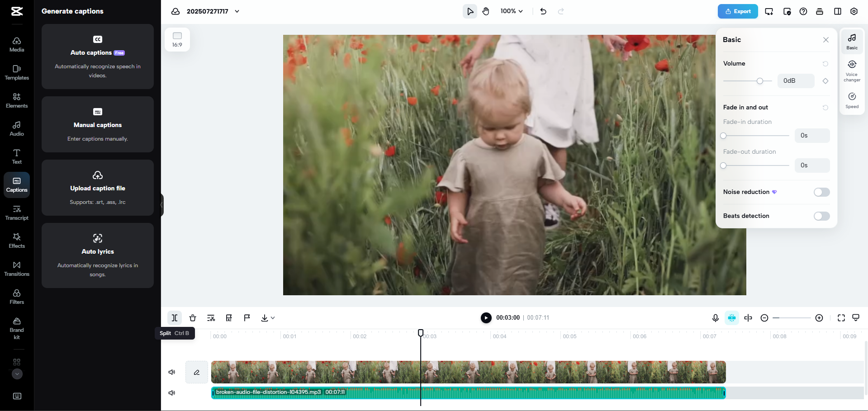Switch to the Effects panel
The image size is (868, 411).
(x=16, y=240)
